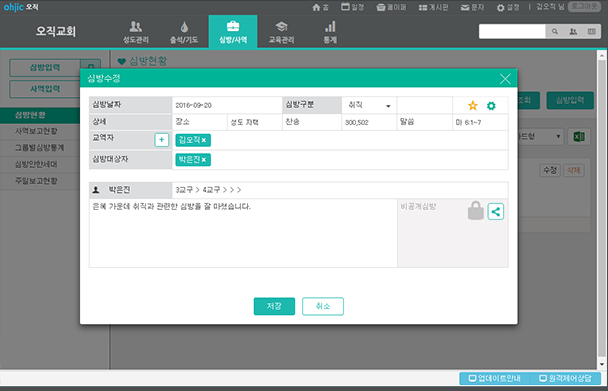Screen dimensions: 608x391
Task: Click the people search icon
Action: click(573, 31)
